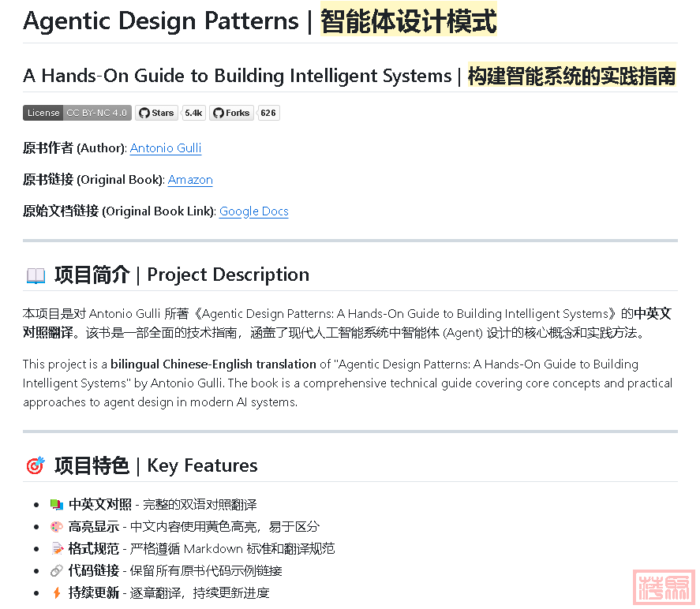Click the GitHub icon in Forks badge
700x609 pixels.
pyautogui.click(x=218, y=113)
